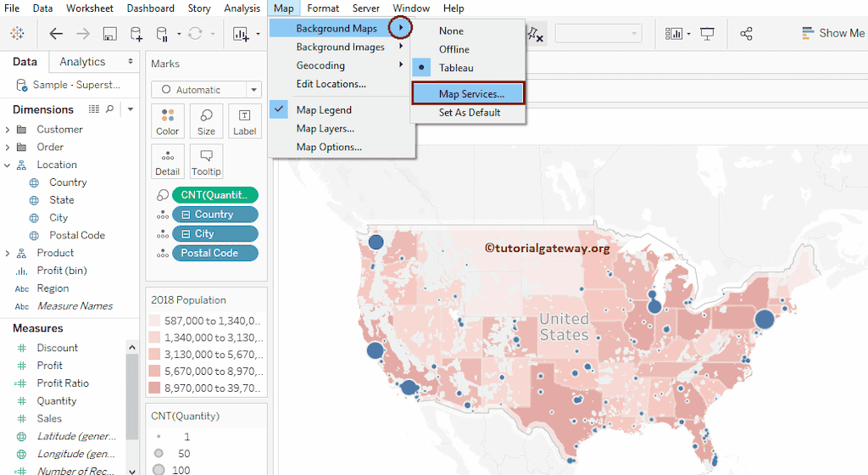Click the size icon beside CNT(Quantity) pill

162,195
